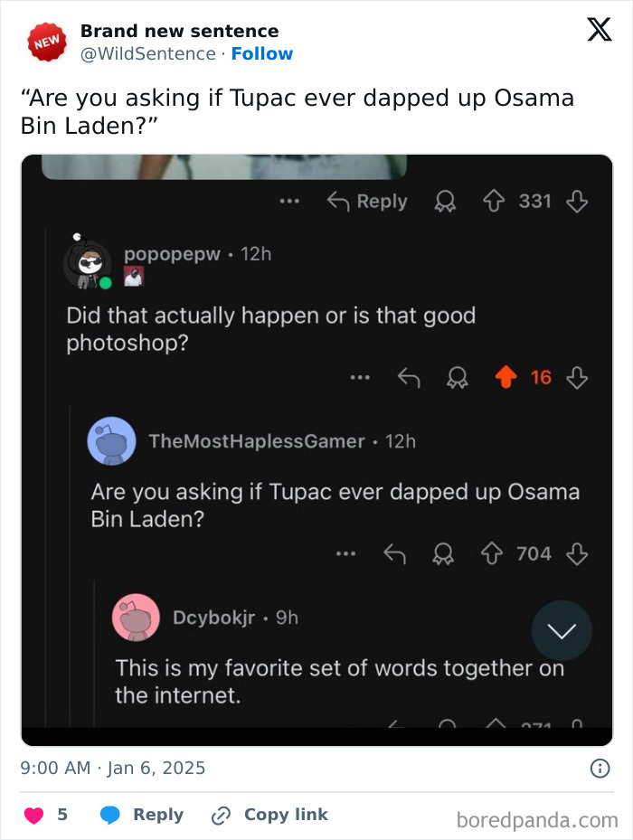Click the tweet info icon
The height and width of the screenshot is (840, 633).
pos(599,769)
